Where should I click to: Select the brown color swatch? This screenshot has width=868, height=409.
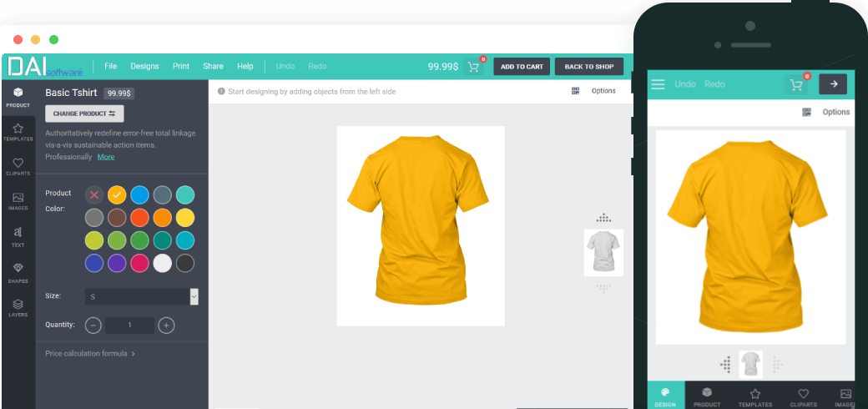pyautogui.click(x=117, y=218)
